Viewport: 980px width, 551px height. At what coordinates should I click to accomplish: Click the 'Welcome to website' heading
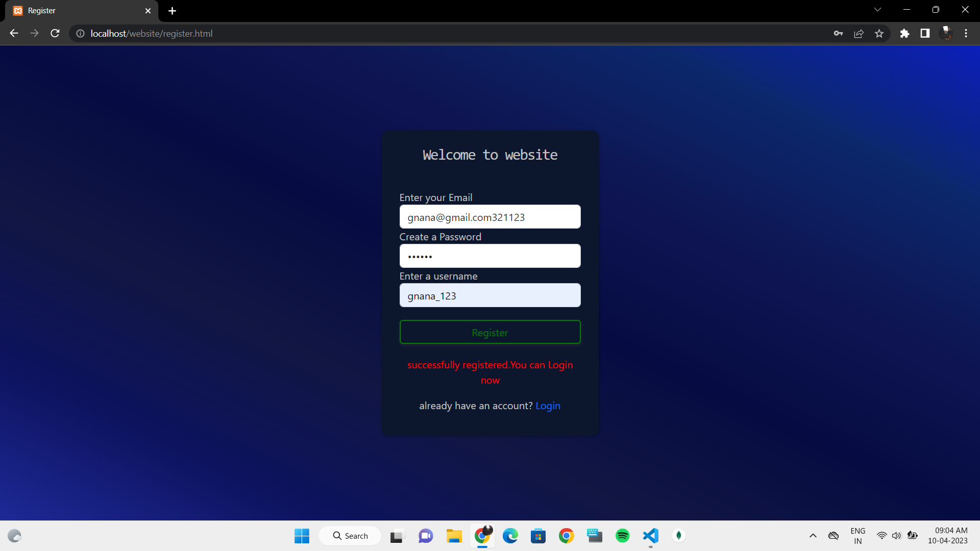click(x=490, y=155)
